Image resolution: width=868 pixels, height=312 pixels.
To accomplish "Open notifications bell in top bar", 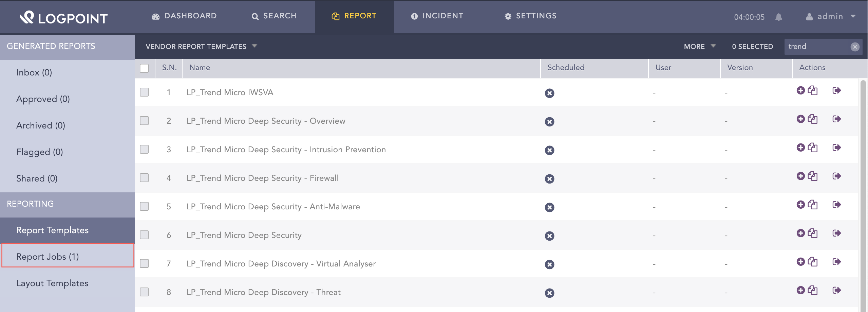I will [x=778, y=17].
